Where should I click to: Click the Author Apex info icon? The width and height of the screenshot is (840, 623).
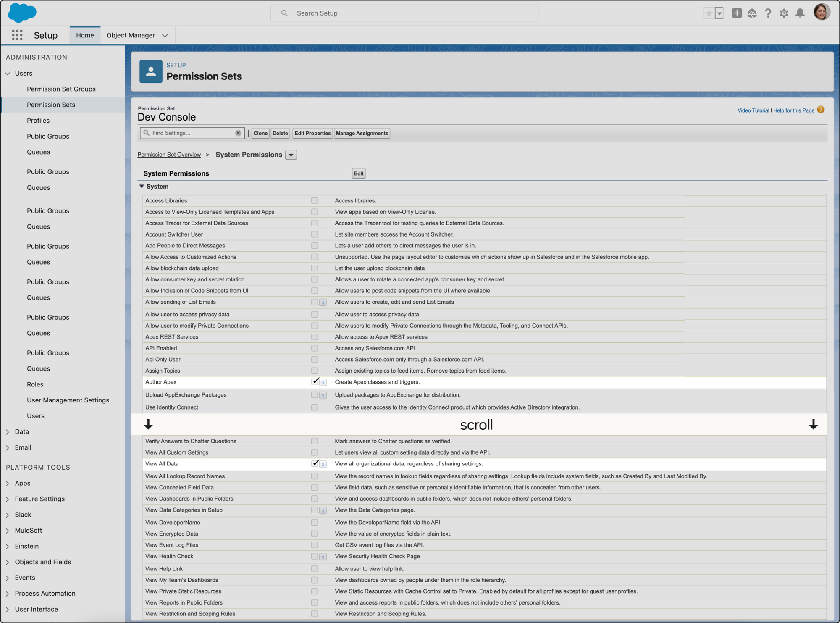tap(323, 382)
